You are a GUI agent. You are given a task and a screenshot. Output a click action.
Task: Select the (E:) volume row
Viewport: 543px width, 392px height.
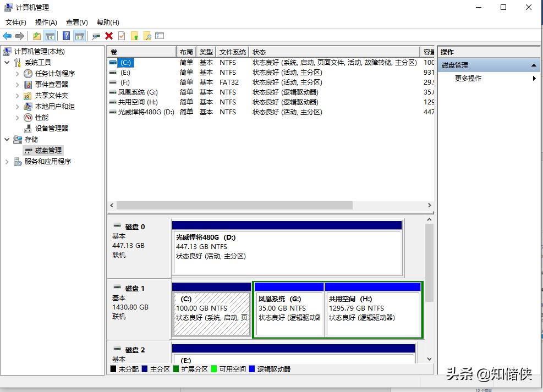pyautogui.click(x=271, y=73)
